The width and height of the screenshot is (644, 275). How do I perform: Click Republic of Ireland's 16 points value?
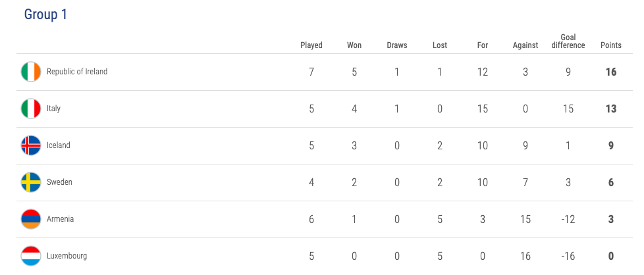(x=610, y=72)
